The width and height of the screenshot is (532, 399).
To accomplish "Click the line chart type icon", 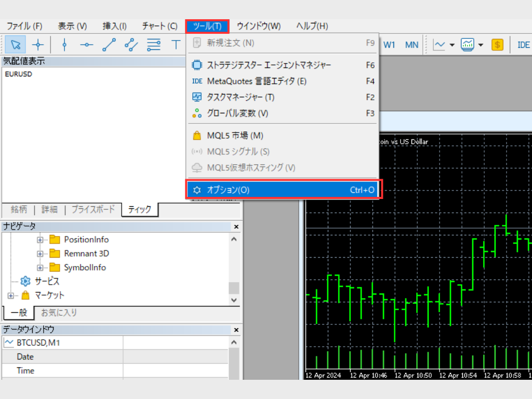I will pos(439,45).
